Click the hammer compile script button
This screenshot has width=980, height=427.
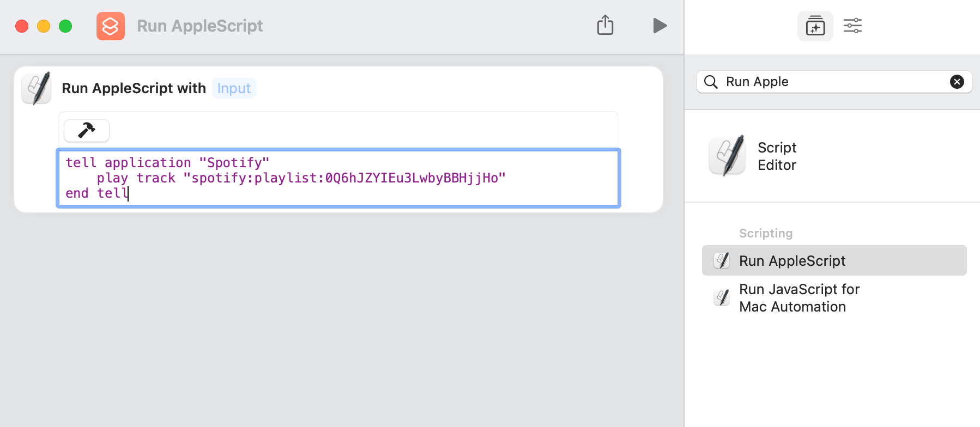[x=87, y=130]
